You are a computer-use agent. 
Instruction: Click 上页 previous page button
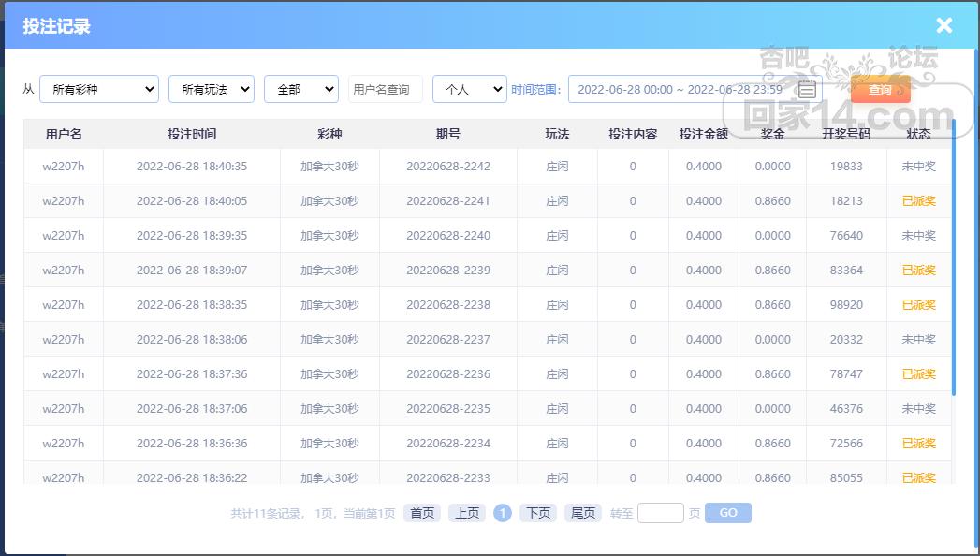(x=466, y=513)
